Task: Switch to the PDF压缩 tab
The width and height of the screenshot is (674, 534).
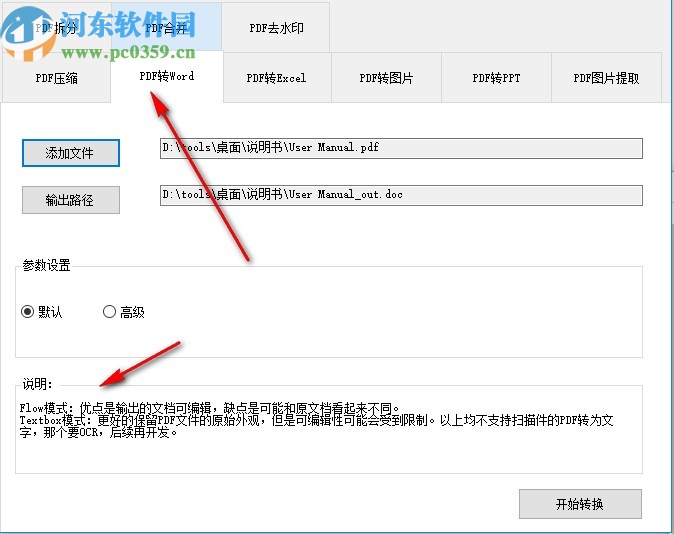Action: pos(56,78)
